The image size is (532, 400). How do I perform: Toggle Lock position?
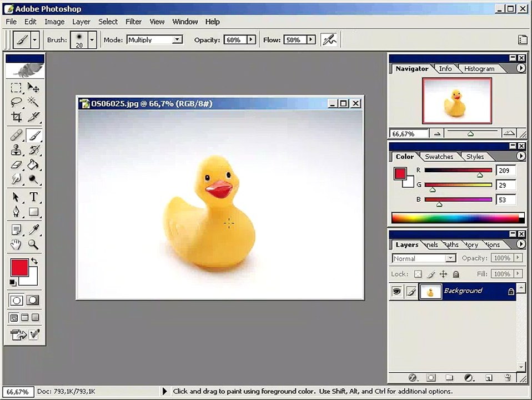444,274
